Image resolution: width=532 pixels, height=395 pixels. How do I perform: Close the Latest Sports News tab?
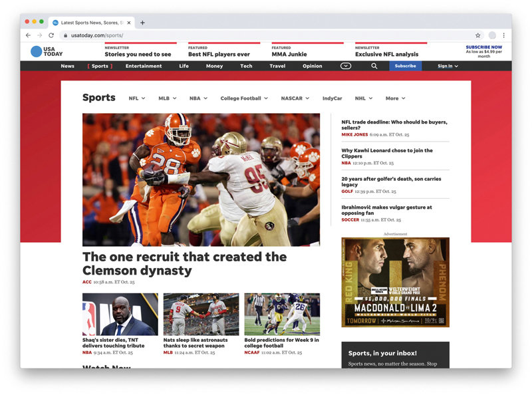click(x=129, y=23)
